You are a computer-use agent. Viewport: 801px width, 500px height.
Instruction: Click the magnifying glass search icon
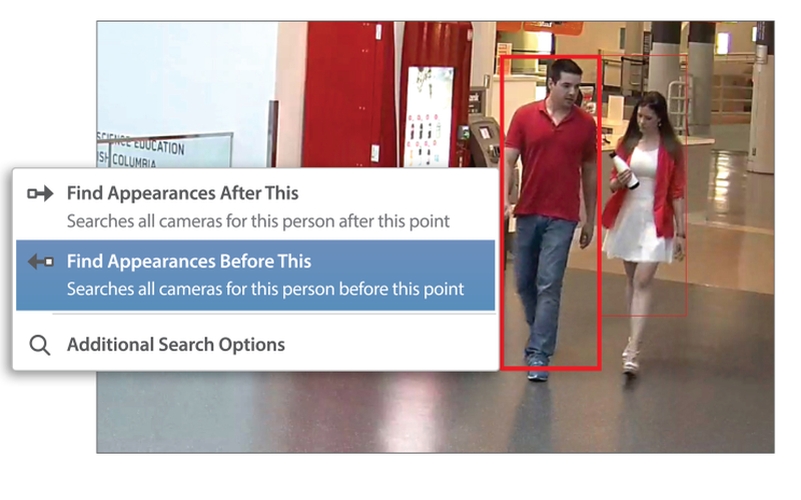[x=40, y=345]
